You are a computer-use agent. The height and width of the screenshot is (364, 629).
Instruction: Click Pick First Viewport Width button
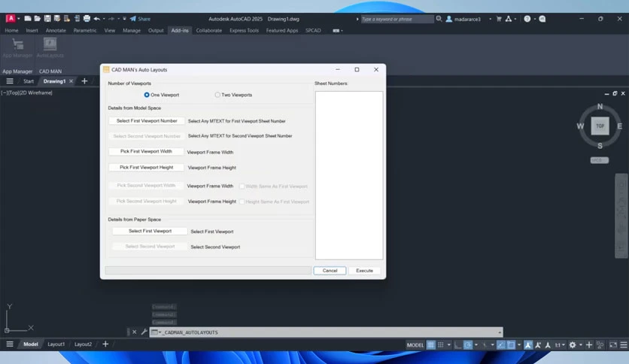[x=146, y=151]
